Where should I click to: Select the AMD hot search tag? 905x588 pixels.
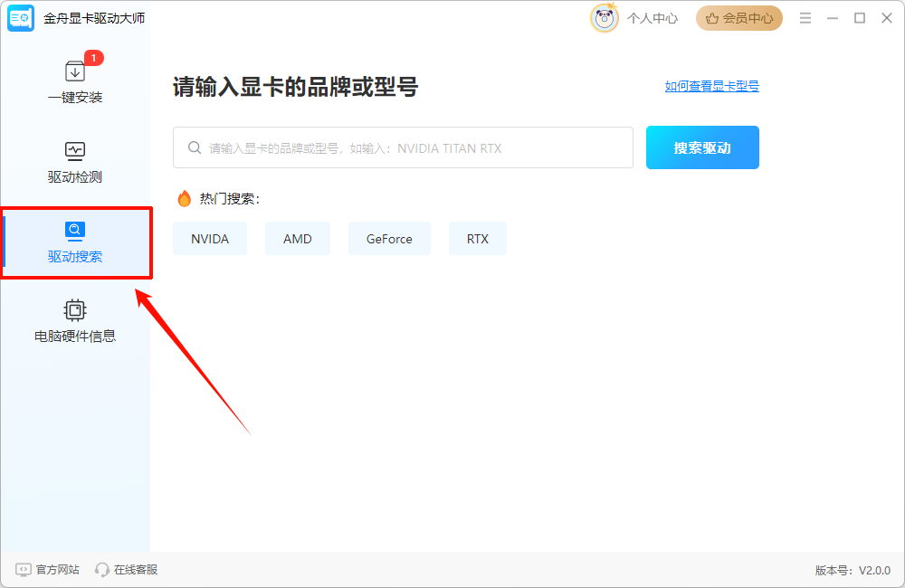[x=298, y=238]
